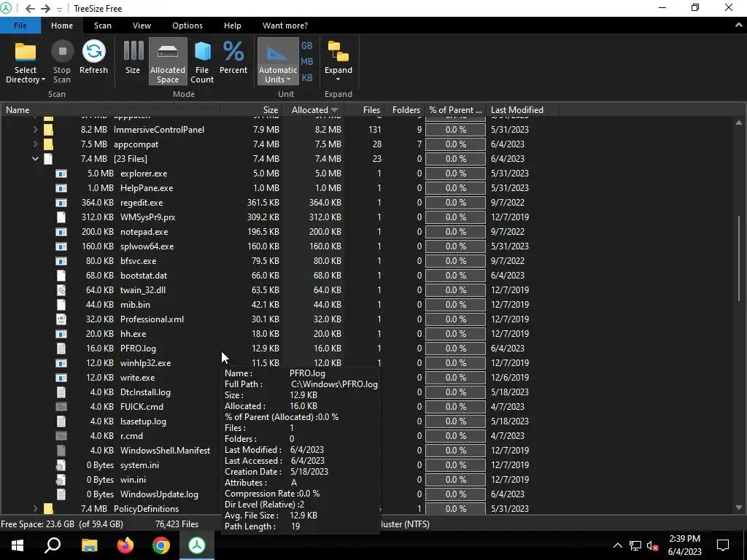
Task: Sort by the Folders column header
Action: (x=405, y=110)
